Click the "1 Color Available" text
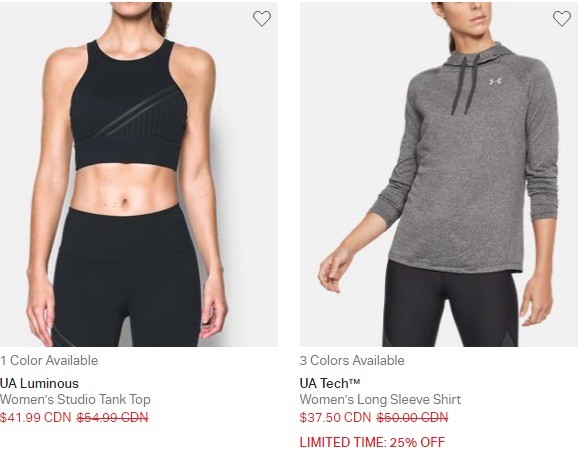Screen dimensions: 579x455 click(x=49, y=360)
